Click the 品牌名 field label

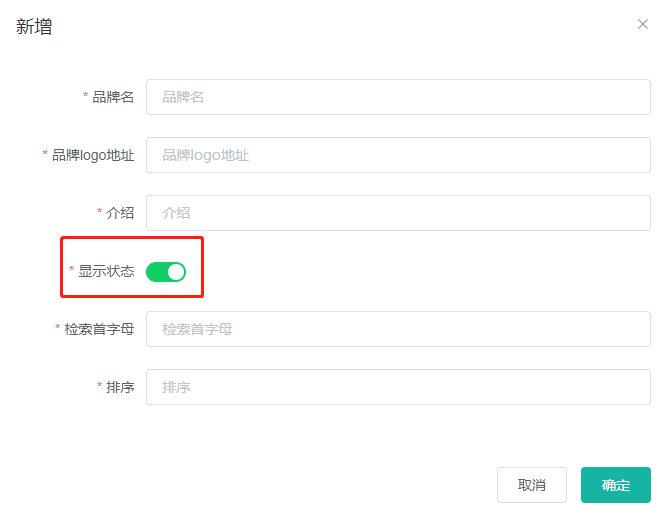[113, 97]
